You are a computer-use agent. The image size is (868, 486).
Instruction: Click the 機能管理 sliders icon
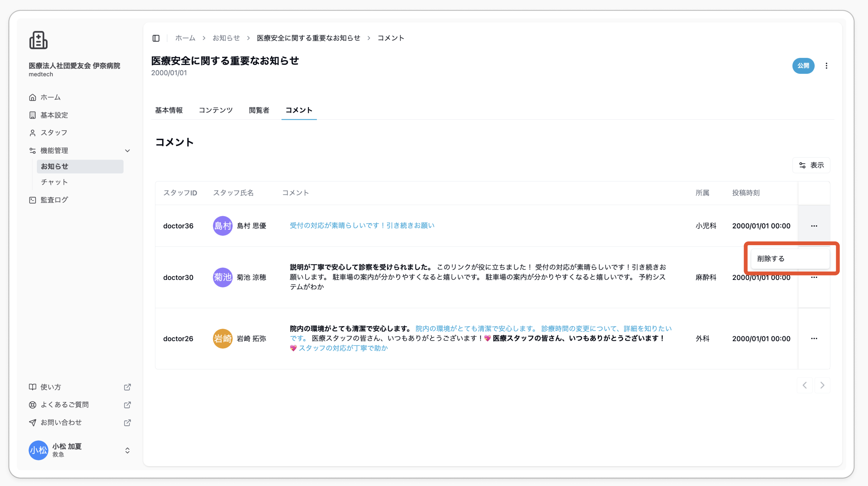pos(33,151)
